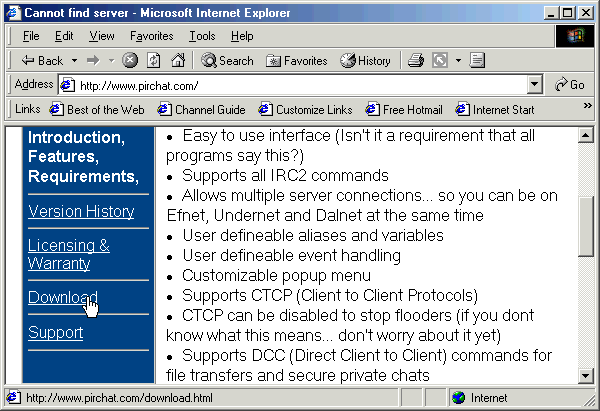The image size is (600, 411).
Task: Click the scrollbar up arrow
Action: (x=585, y=135)
